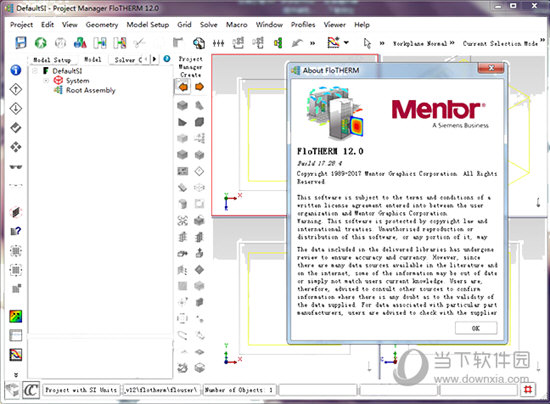Click the dark triangular prism icon in palette
550x404 pixels.
pyautogui.click(x=182, y=122)
